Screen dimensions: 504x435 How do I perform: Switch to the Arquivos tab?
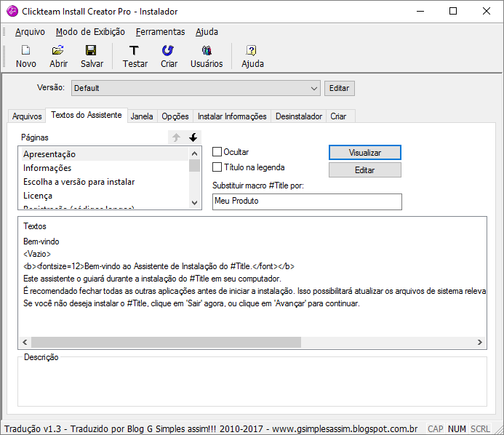click(27, 116)
